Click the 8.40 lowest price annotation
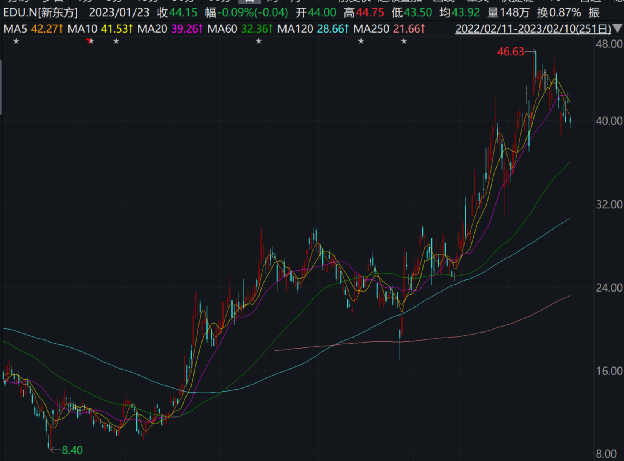 [72, 450]
